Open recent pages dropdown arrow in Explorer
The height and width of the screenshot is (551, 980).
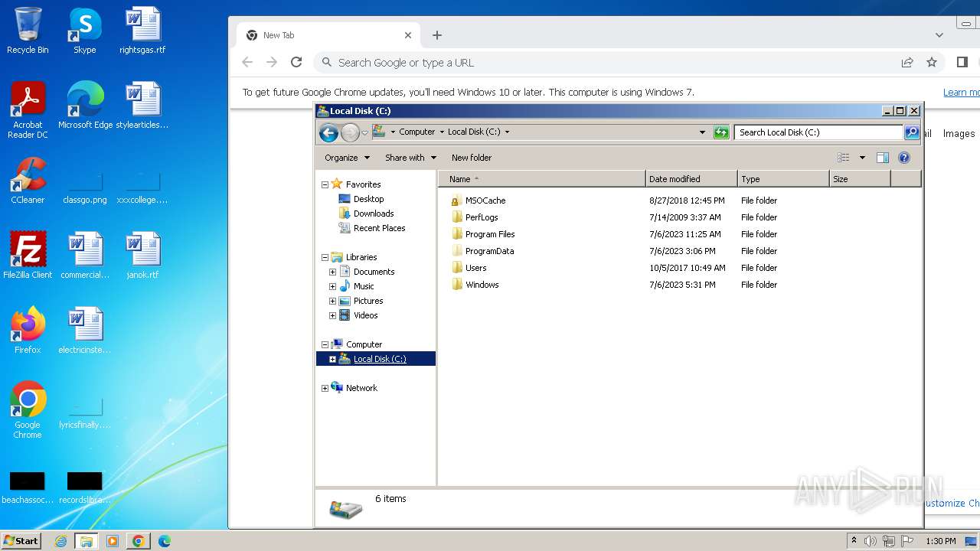(x=365, y=132)
